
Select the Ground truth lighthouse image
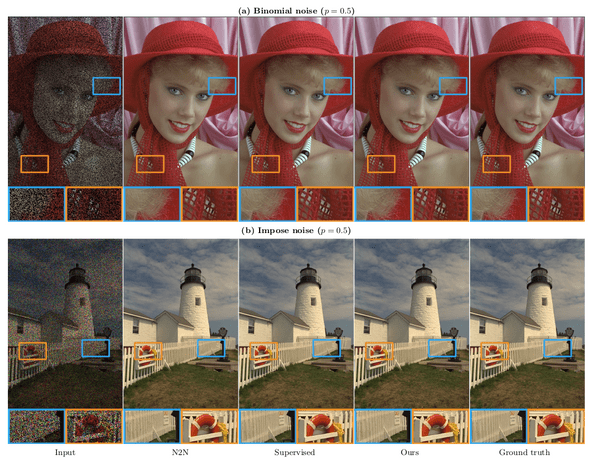(527, 323)
